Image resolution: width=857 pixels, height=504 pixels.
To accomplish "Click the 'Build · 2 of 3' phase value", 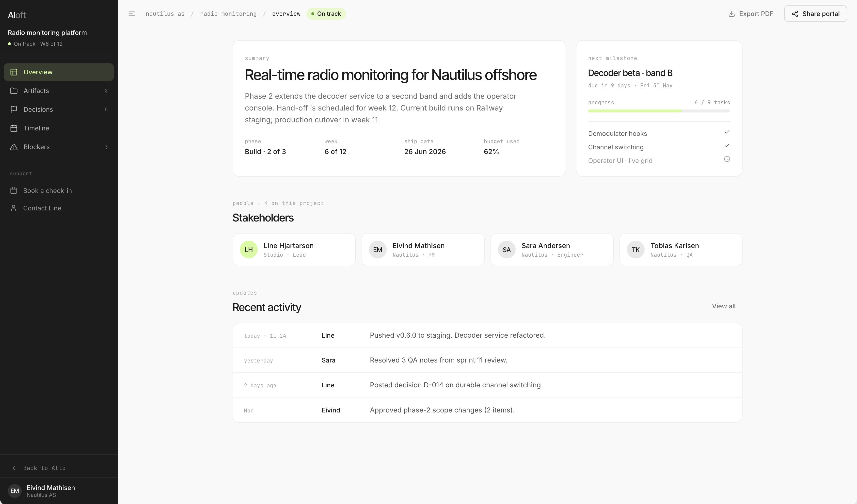I will (x=265, y=152).
